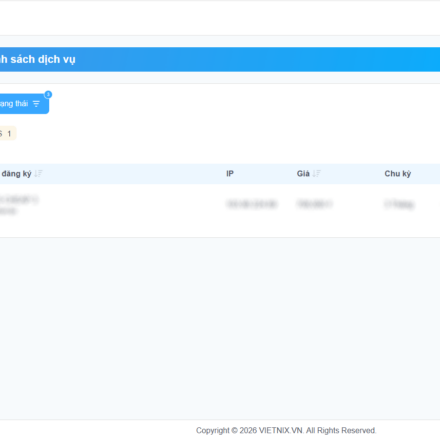Sort by price with the Giá sort icon
440x440 pixels.
pos(317,174)
